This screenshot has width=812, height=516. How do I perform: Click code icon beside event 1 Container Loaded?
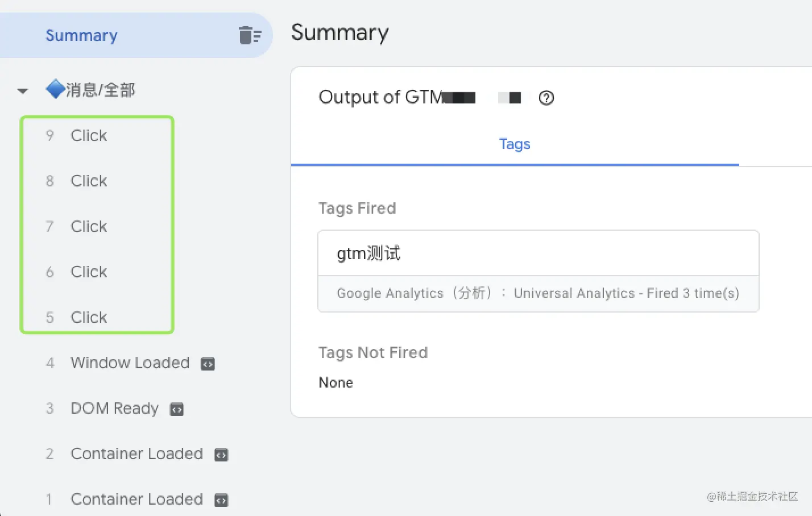[x=221, y=500]
